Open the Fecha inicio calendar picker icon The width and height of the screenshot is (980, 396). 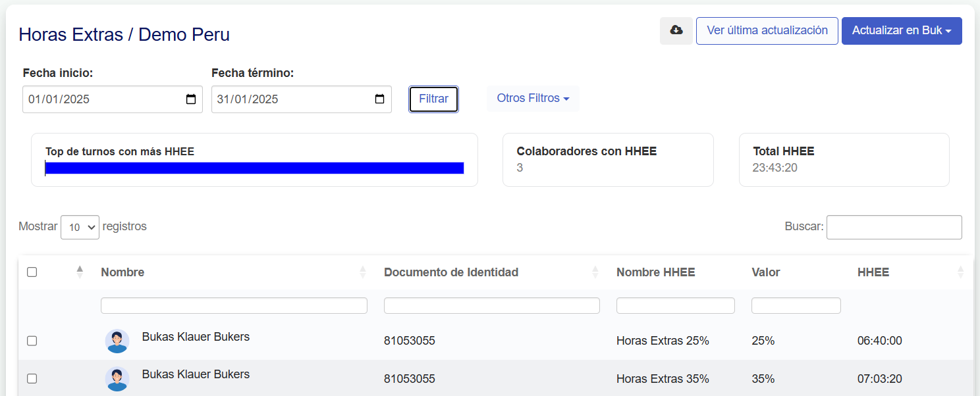click(x=191, y=99)
